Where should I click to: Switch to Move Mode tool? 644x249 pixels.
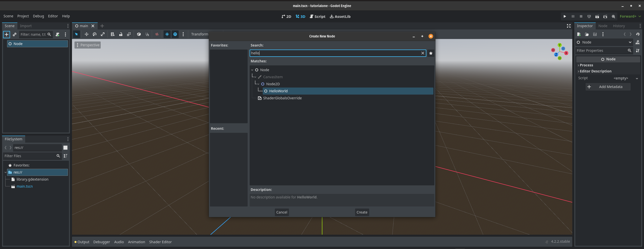(x=87, y=34)
